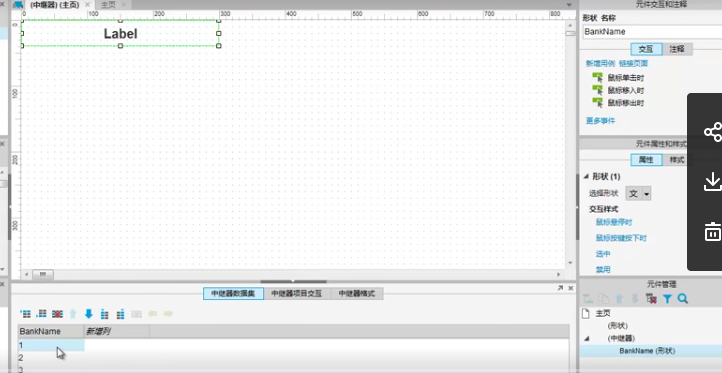Delete column icon in the dataset toolbar

tap(136, 314)
